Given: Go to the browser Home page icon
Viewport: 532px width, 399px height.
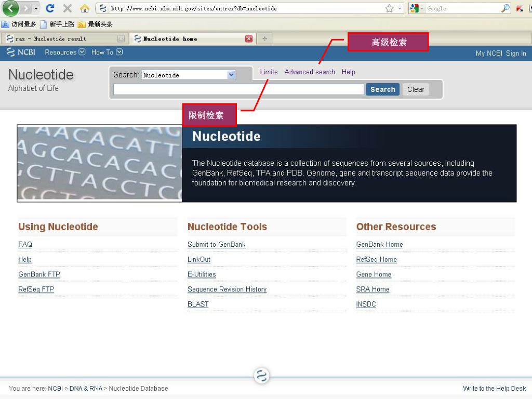Looking at the screenshot, I should [x=85, y=8].
